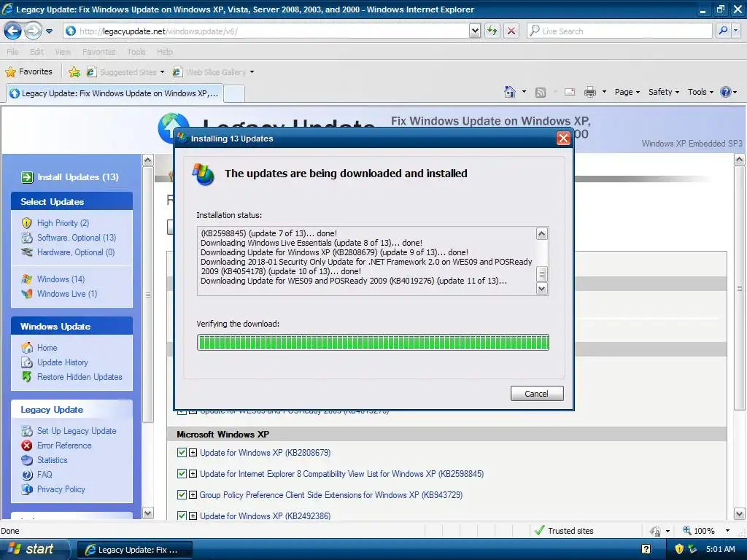Image resolution: width=747 pixels, height=560 pixels.
Task: Select Hardware, Optional (0) updates
Action: point(76,252)
